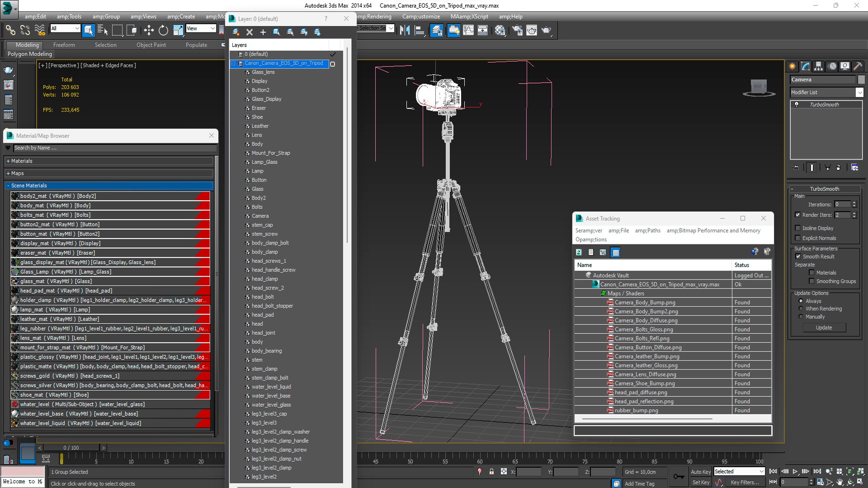Add selected objects to layer plus icon
This screenshot has height=488, width=868.
[263, 32]
